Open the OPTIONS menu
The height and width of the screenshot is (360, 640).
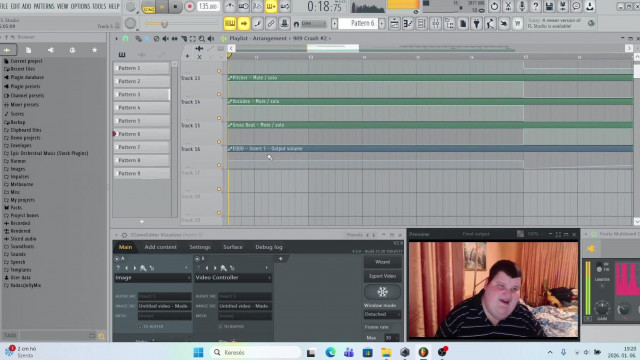pyautogui.click(x=80, y=6)
